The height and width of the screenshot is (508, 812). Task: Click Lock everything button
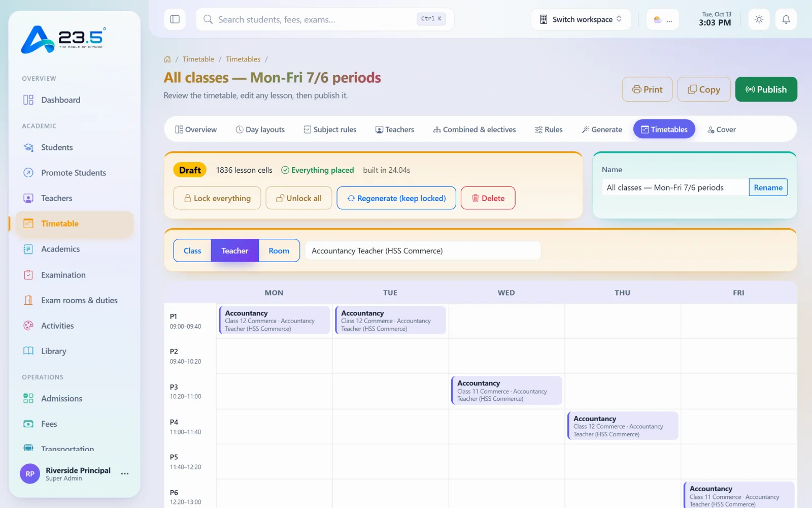point(217,198)
